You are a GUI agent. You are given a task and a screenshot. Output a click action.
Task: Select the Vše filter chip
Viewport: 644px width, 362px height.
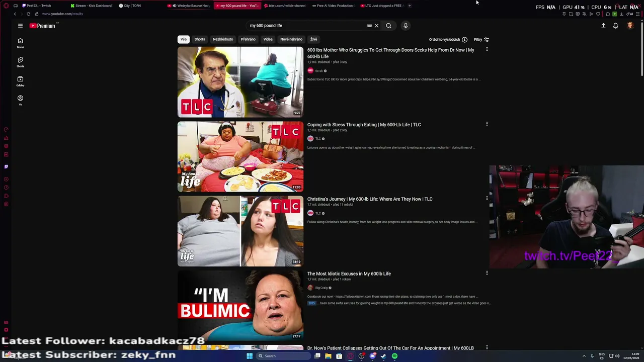(x=184, y=39)
